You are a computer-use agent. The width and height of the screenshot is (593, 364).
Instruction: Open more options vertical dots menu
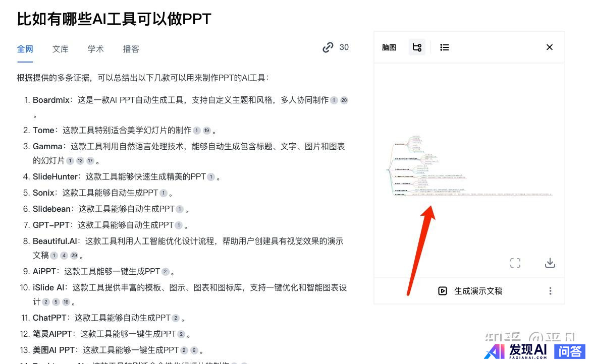550,291
